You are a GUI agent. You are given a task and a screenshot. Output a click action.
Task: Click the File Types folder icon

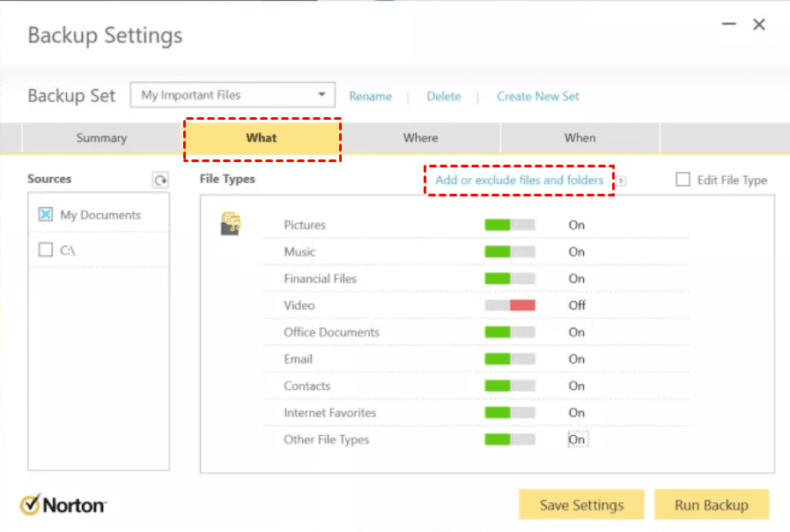231,224
